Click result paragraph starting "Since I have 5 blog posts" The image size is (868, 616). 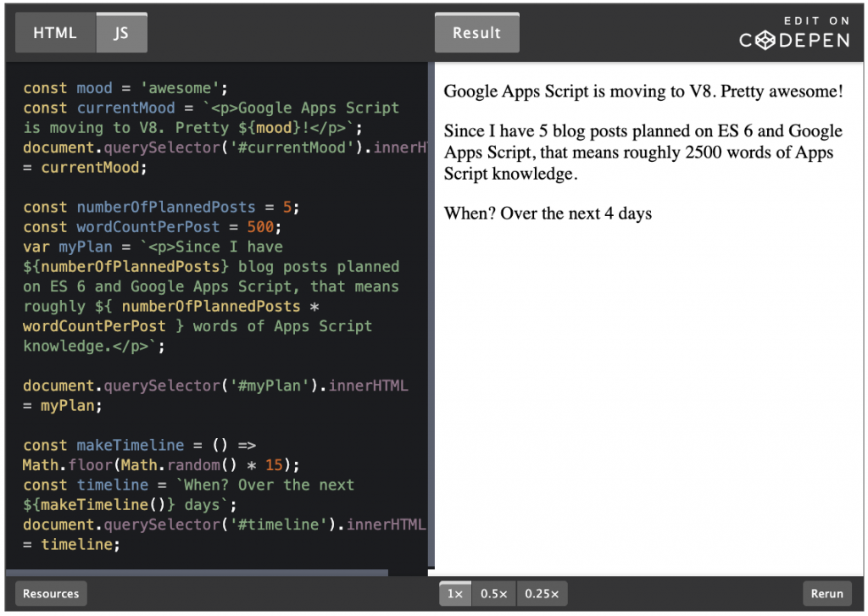point(643,153)
